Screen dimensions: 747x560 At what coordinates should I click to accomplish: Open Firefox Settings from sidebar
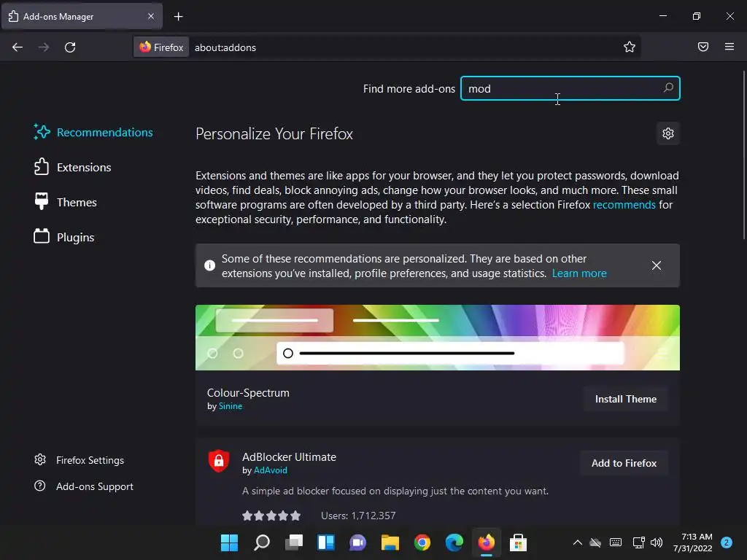click(x=79, y=460)
